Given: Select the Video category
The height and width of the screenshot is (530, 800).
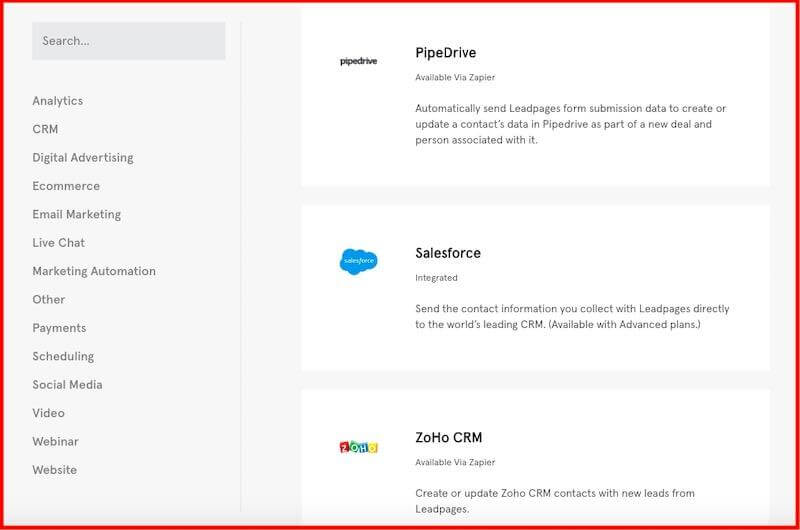Looking at the screenshot, I should pyautogui.click(x=48, y=413).
